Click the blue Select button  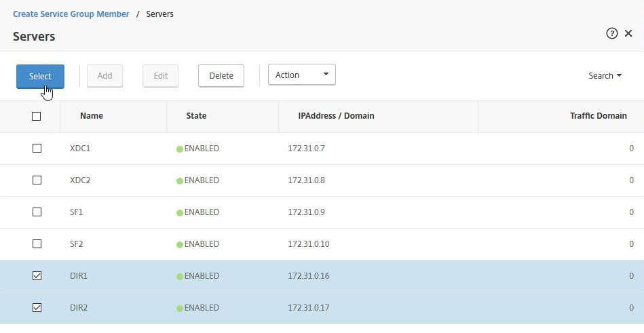(x=40, y=77)
